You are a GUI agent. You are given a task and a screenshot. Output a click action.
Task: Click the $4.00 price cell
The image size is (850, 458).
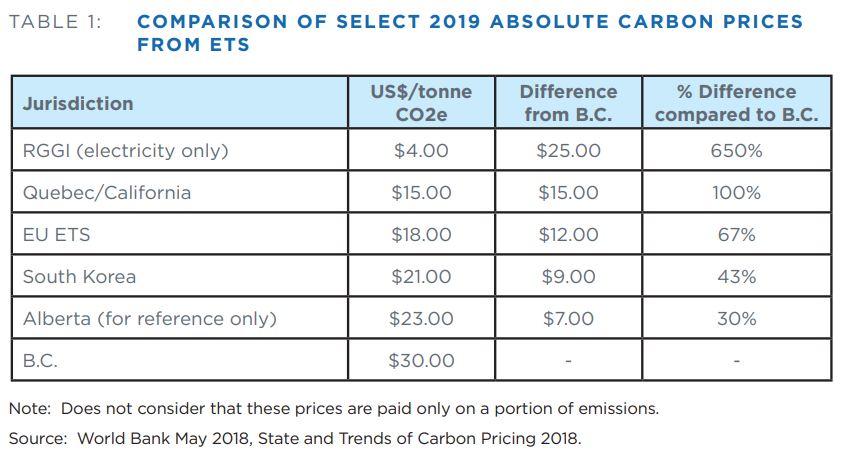click(x=421, y=151)
